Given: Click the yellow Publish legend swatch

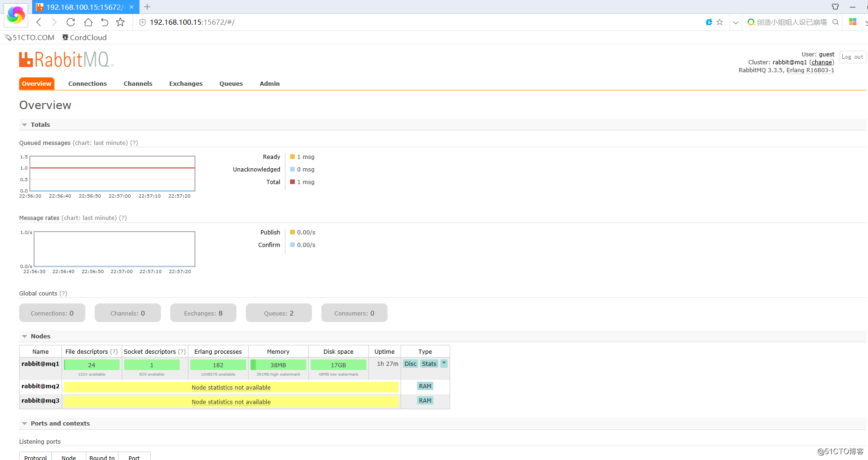Looking at the screenshot, I should point(292,232).
